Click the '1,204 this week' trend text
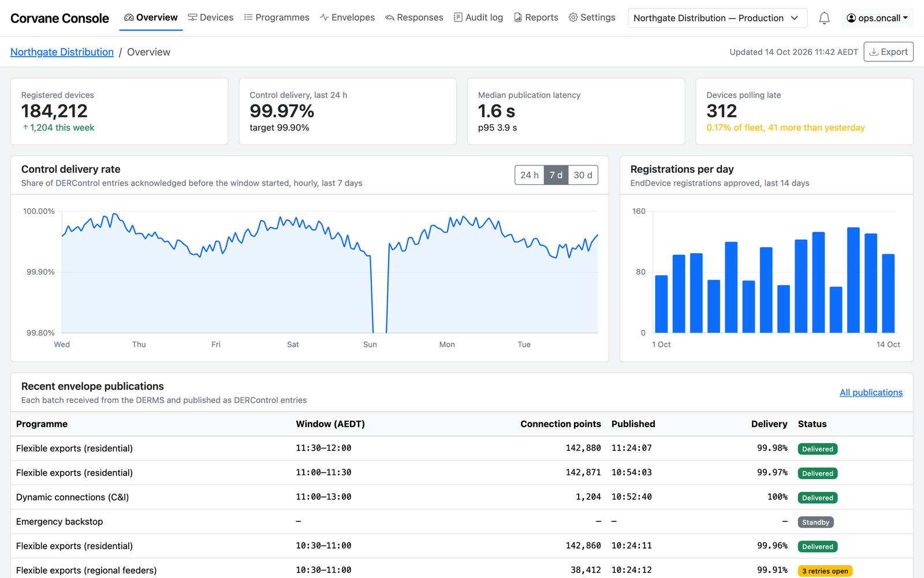 pyautogui.click(x=58, y=128)
